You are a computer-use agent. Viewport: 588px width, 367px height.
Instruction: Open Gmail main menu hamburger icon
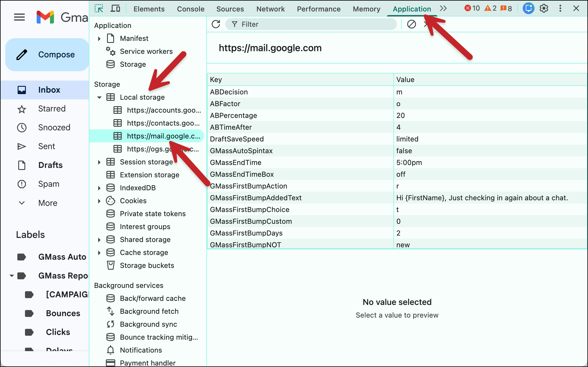pyautogui.click(x=19, y=17)
